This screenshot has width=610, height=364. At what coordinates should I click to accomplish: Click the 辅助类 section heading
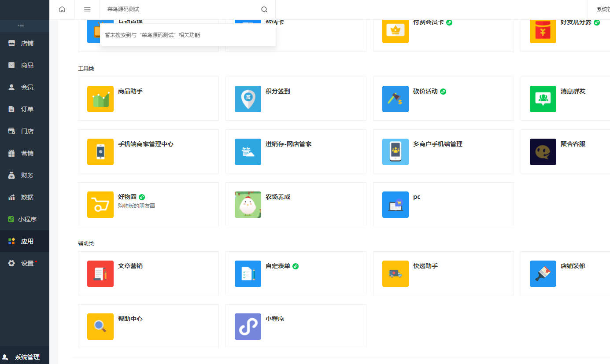(86, 243)
